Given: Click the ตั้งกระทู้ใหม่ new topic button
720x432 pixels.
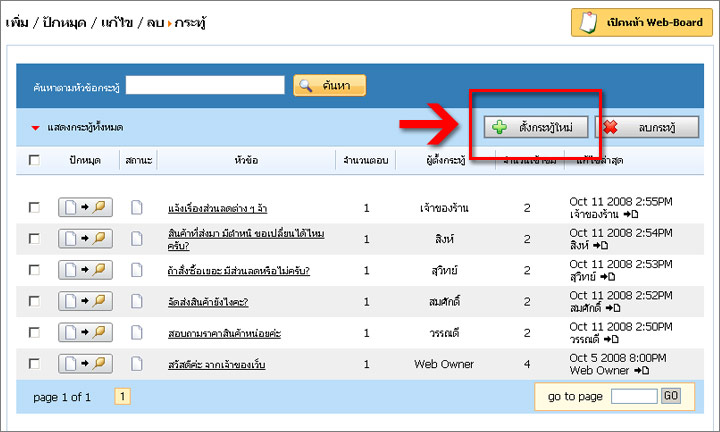Looking at the screenshot, I should [536, 128].
